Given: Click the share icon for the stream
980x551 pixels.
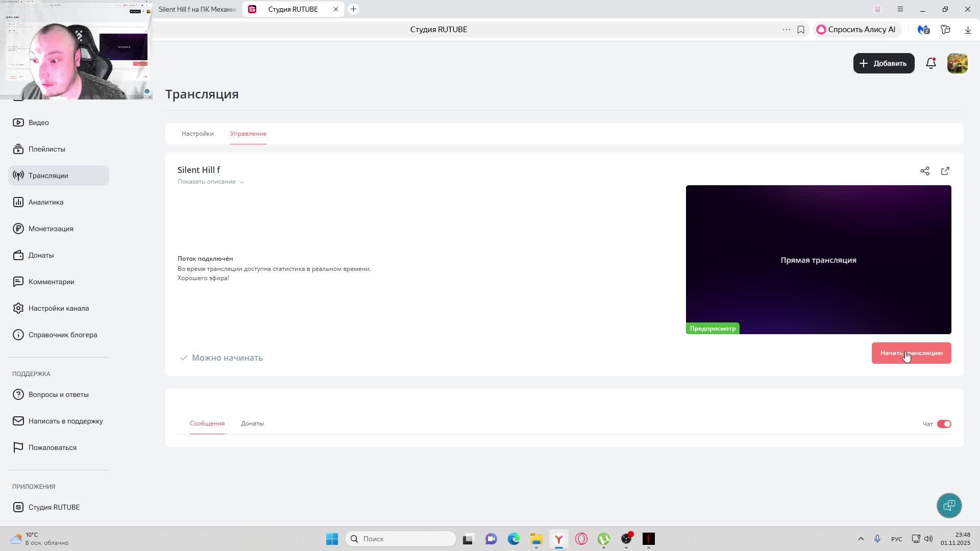Looking at the screenshot, I should tap(924, 171).
